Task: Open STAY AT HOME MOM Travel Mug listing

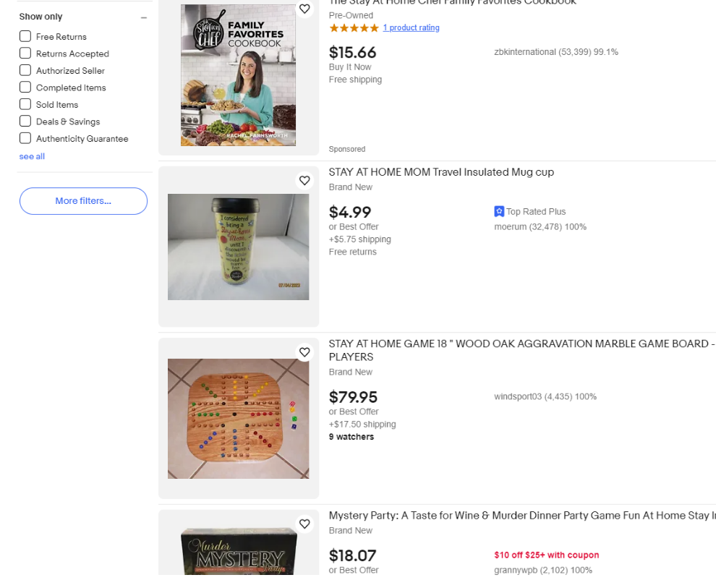Action: coord(441,172)
